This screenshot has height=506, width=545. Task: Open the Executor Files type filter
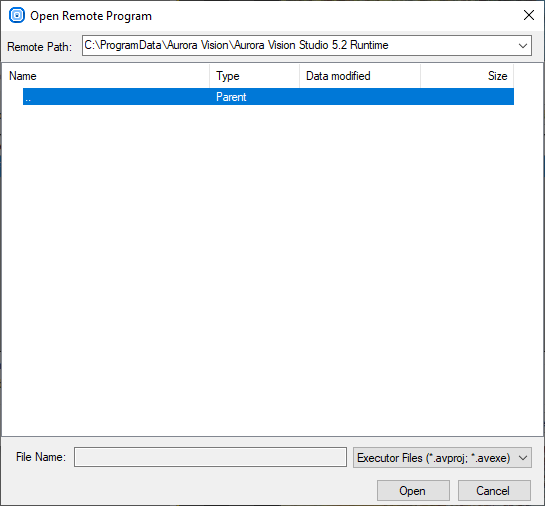pos(442,457)
